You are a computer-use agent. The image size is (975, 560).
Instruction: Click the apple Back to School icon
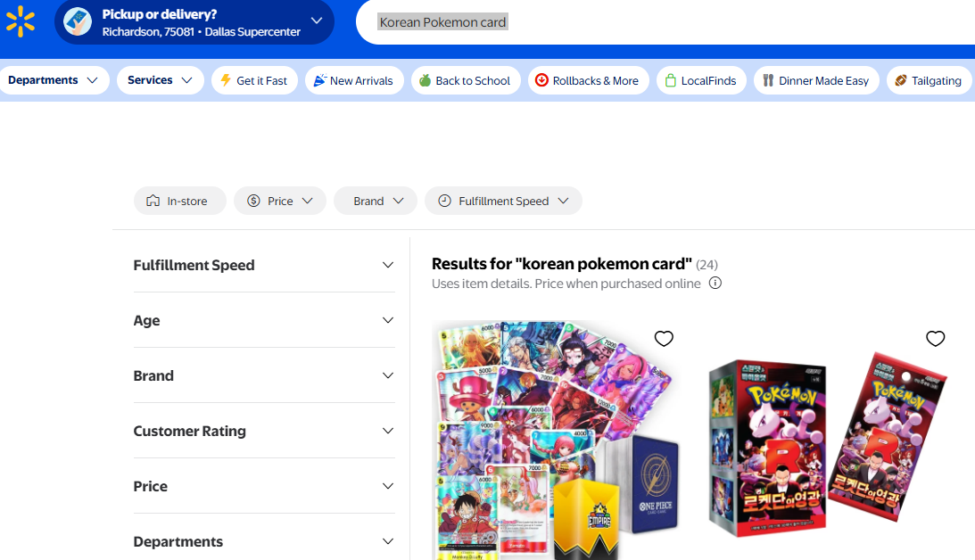point(425,80)
